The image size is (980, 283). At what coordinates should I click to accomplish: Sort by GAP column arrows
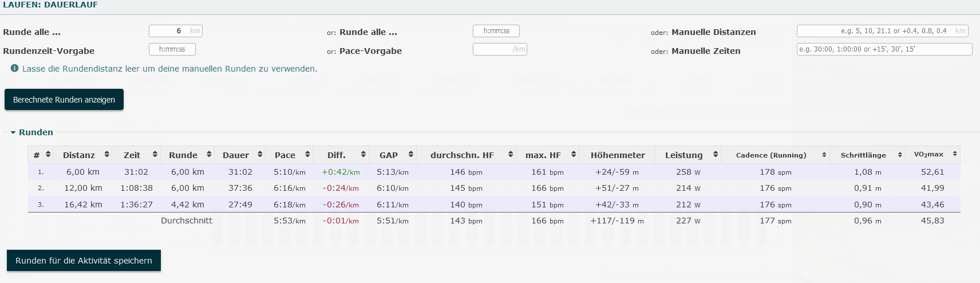410,155
